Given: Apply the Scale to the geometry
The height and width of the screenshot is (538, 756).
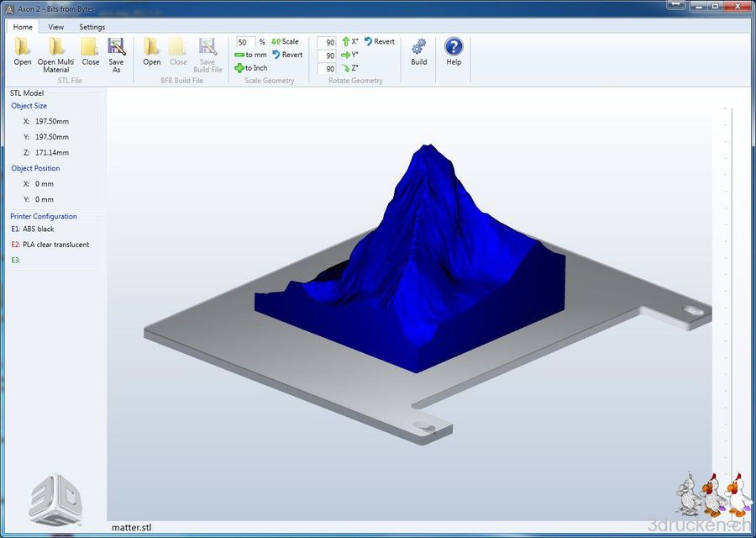Looking at the screenshot, I should [286, 41].
